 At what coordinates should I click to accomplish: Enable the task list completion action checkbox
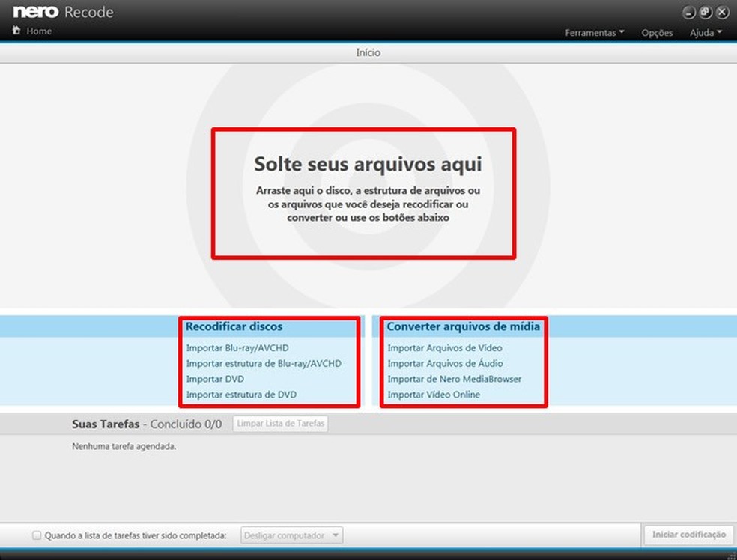pyautogui.click(x=37, y=535)
